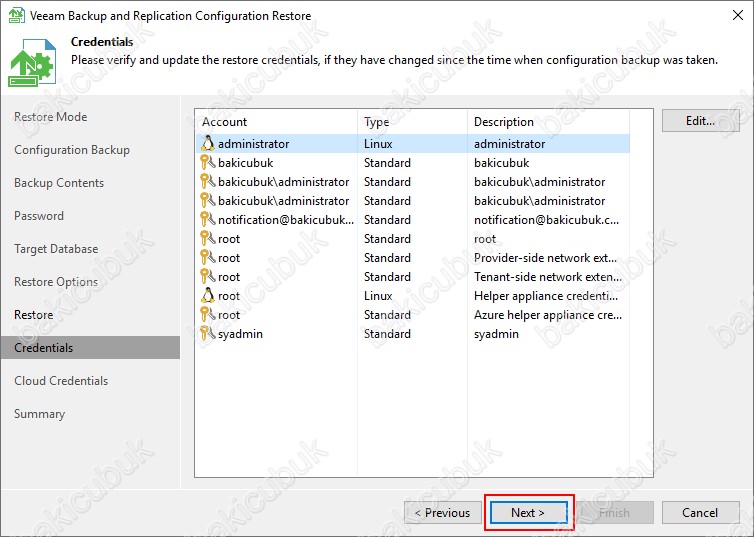This screenshot has width=754, height=537.
Task: Open the Edit... credentials button
Action: [x=701, y=121]
